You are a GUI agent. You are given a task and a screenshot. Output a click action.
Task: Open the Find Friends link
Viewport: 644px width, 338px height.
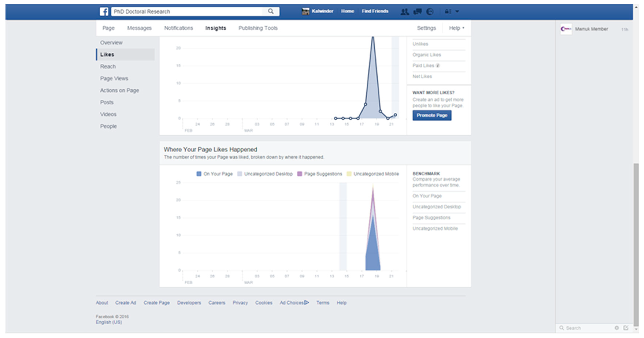pos(375,11)
